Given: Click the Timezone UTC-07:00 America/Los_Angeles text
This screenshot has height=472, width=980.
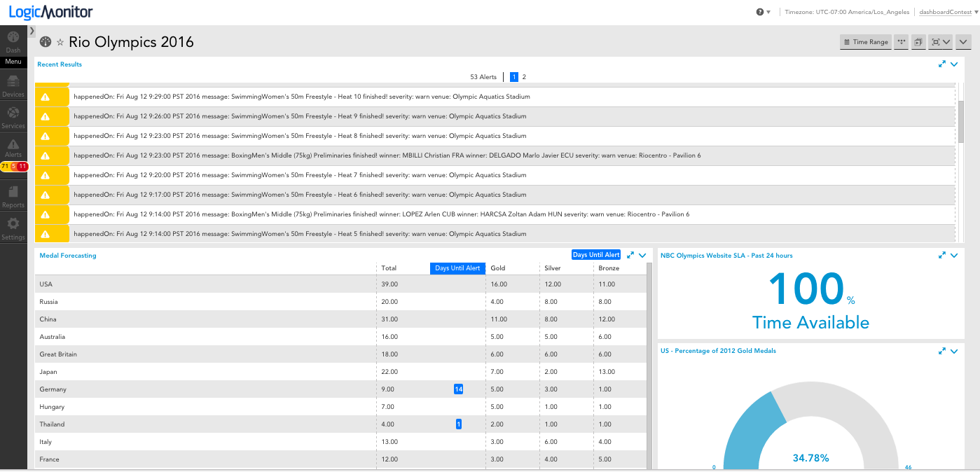Looking at the screenshot, I should (847, 12).
